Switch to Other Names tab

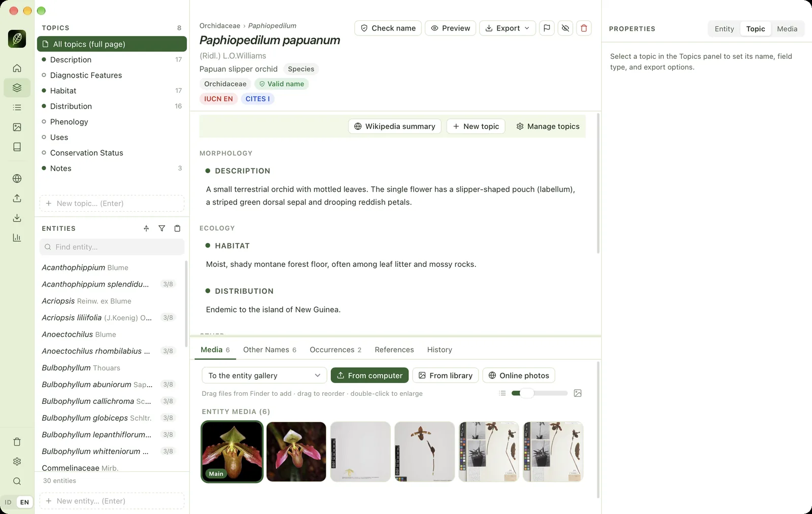coord(269,350)
